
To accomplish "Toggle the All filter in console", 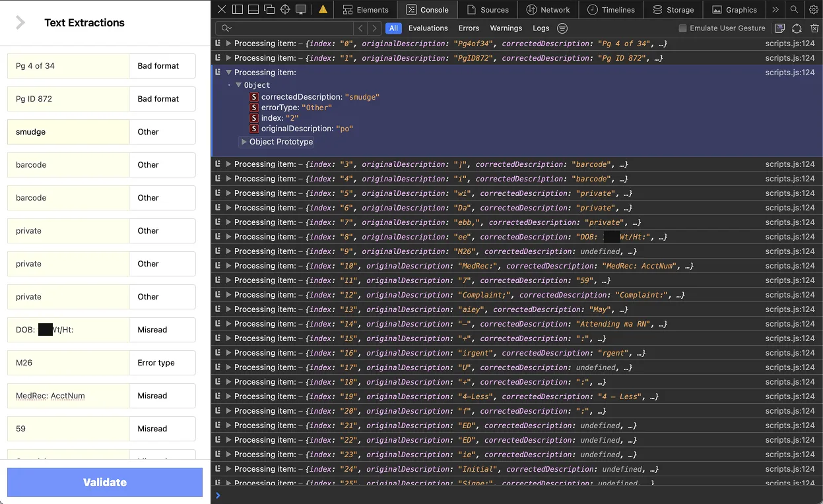I will click(x=393, y=28).
